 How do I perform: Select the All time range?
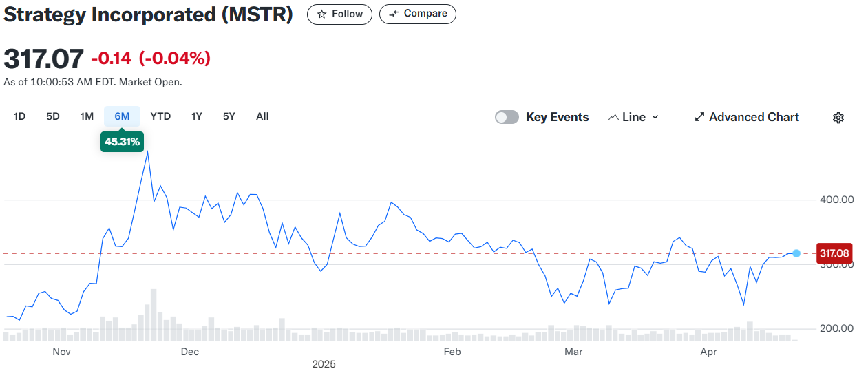[262, 116]
